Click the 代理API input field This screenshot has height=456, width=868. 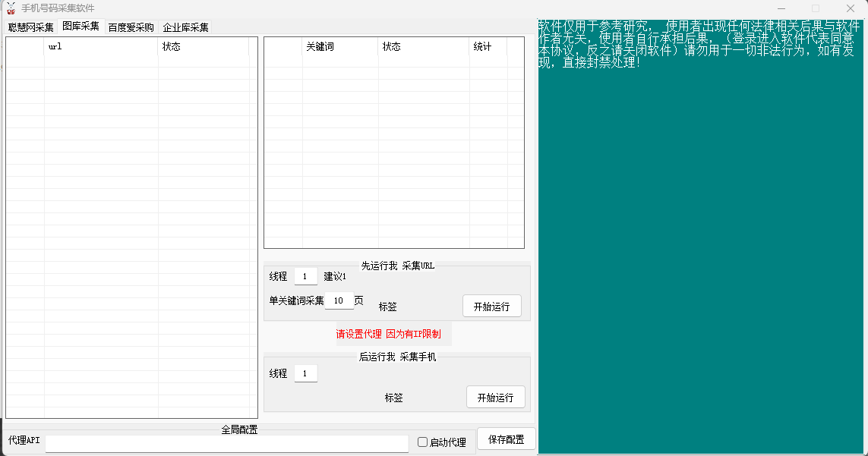pyautogui.click(x=226, y=443)
